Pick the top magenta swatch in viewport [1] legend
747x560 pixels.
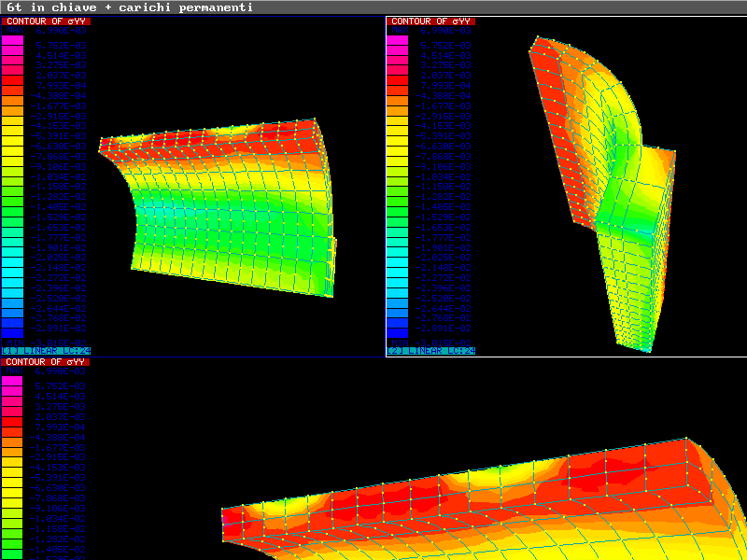(x=12, y=40)
